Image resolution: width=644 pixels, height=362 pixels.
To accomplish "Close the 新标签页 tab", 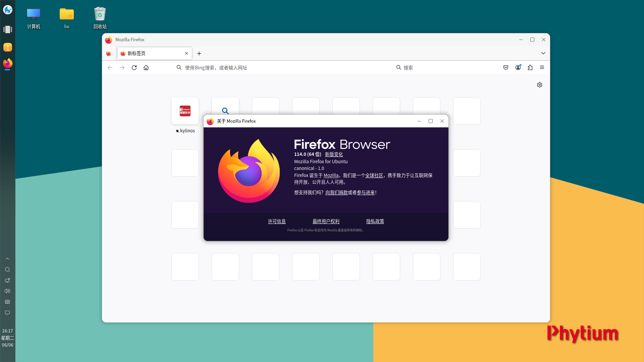I will pyautogui.click(x=186, y=53).
